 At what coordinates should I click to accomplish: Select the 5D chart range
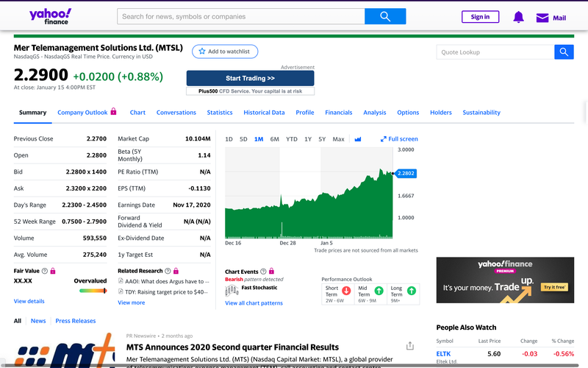point(243,139)
